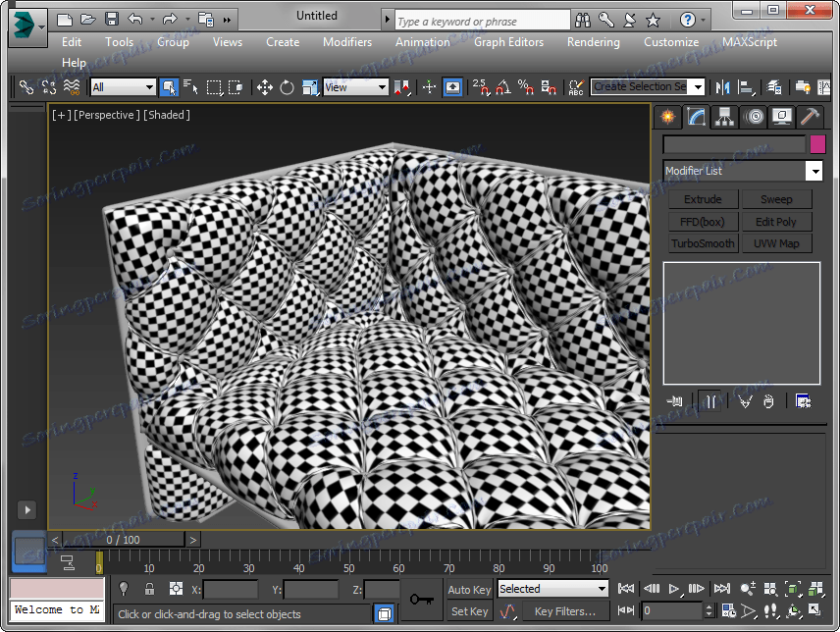Screen dimensions: 840x632
Task: Click the Select and Link chain icon
Action: click(26, 87)
